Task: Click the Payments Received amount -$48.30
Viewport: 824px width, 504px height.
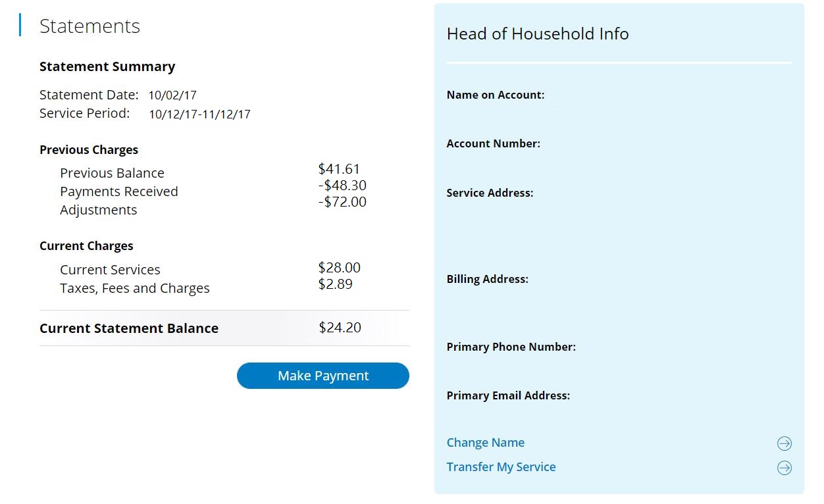Action: [342, 186]
